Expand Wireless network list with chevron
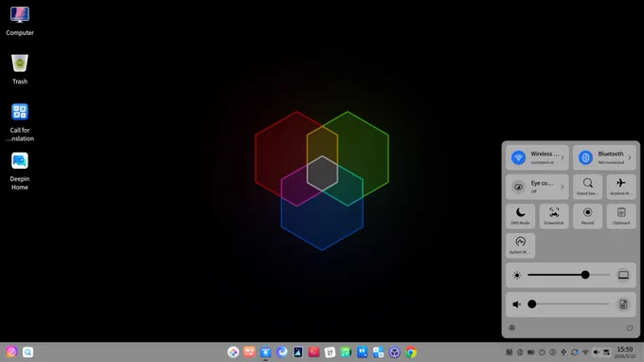The image size is (644, 362). 563,157
